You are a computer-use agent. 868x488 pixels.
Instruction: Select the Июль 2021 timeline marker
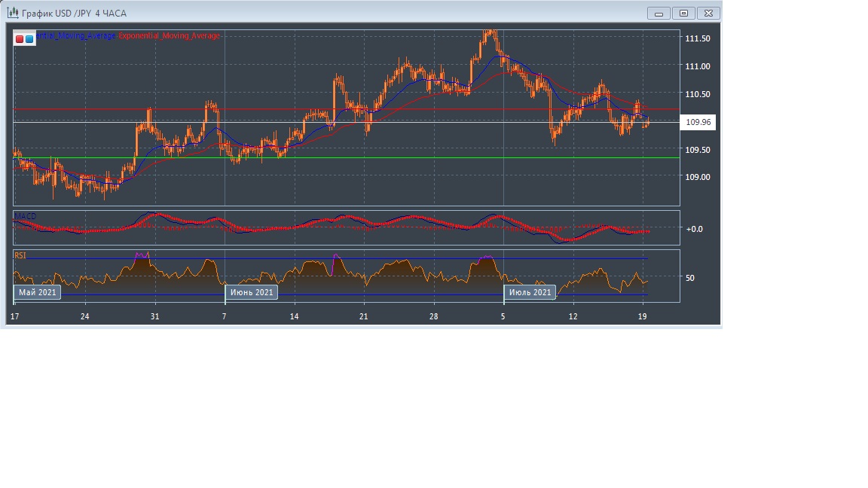coord(530,292)
